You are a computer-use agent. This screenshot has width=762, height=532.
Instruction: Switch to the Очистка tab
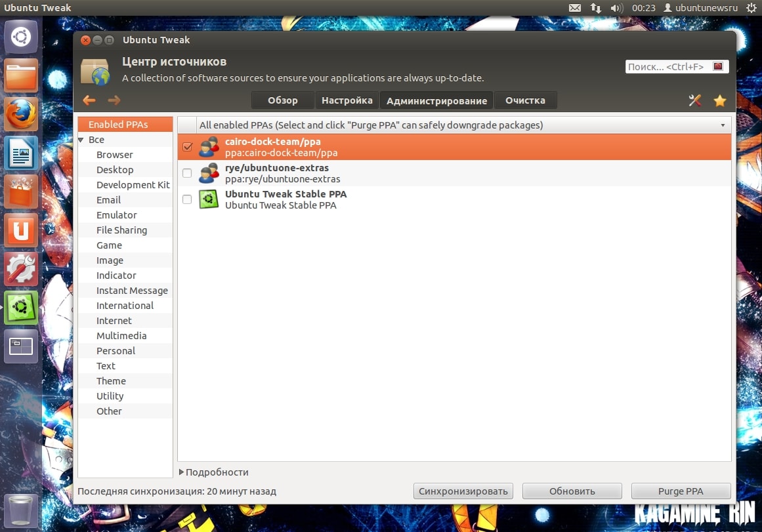coord(525,100)
